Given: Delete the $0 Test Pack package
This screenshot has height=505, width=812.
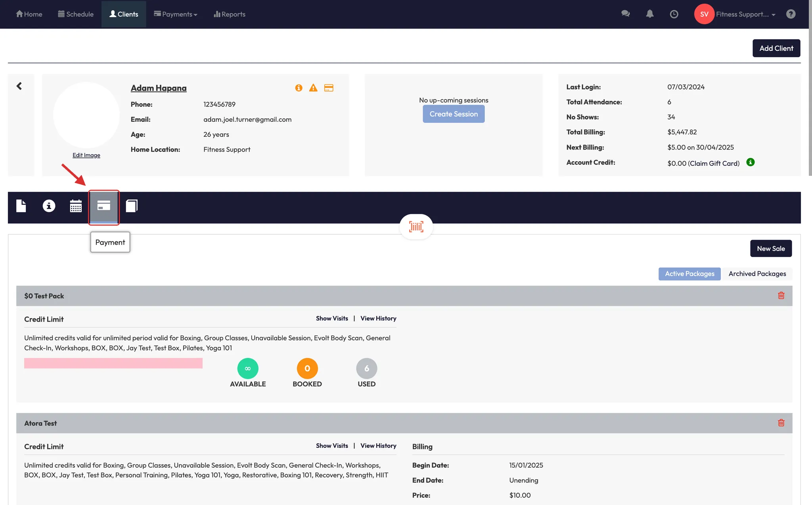Looking at the screenshot, I should tap(781, 296).
